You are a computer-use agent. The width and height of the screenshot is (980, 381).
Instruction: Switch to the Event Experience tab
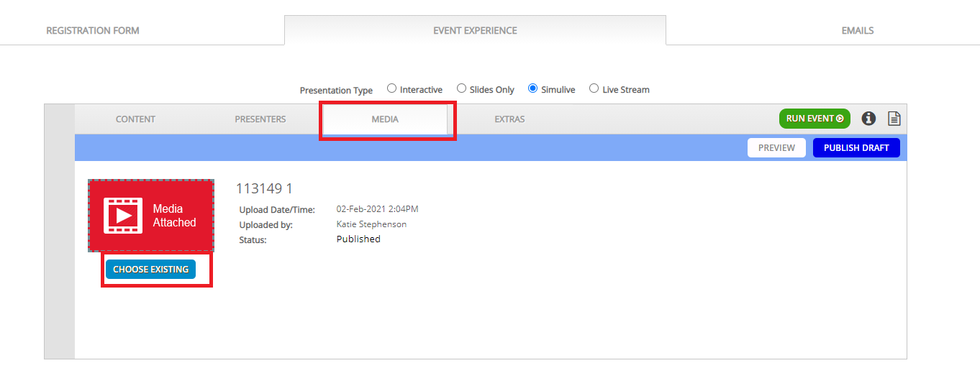[475, 30]
